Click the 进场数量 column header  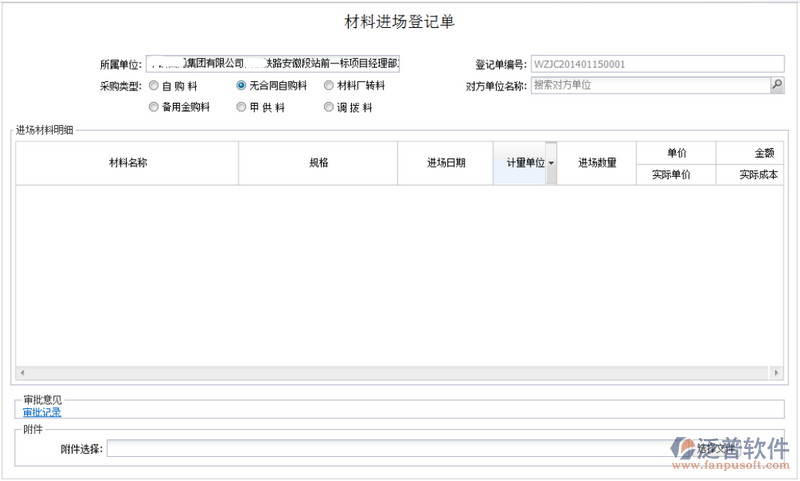coord(597,163)
